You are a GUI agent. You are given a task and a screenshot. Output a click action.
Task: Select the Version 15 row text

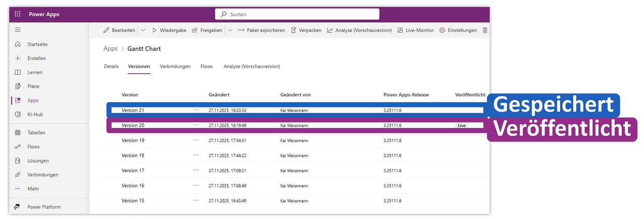tap(133, 200)
